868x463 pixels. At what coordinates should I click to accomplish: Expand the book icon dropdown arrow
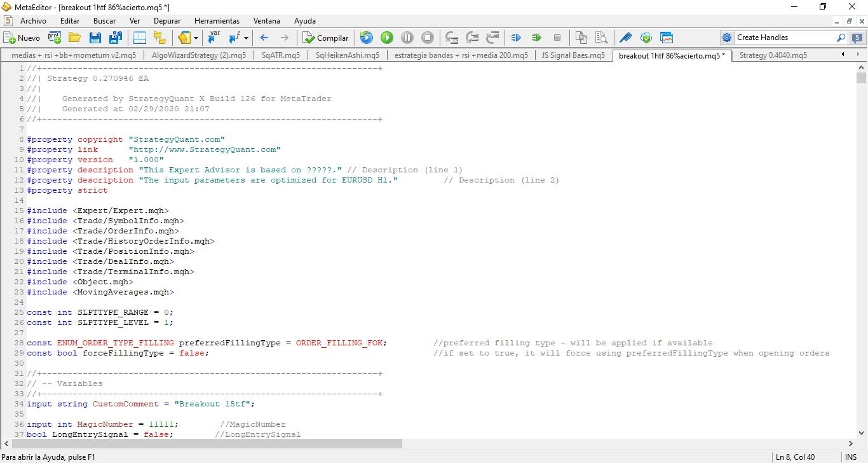pos(196,38)
